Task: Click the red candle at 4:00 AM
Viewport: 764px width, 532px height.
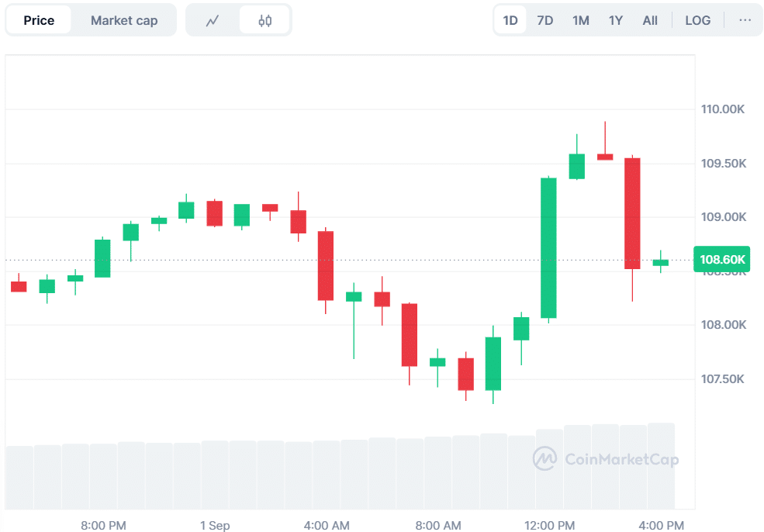Action: tap(326, 265)
